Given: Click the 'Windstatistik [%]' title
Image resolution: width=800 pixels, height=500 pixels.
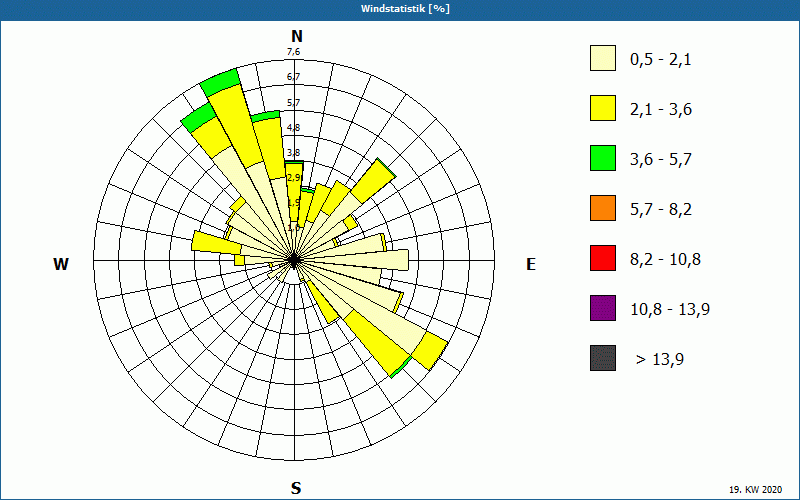Looking at the screenshot, I should click(x=405, y=9).
